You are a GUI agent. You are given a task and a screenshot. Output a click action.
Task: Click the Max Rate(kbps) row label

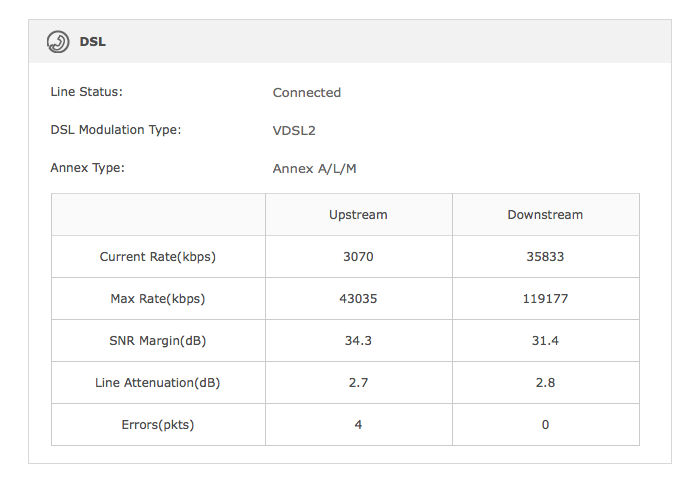[x=158, y=298]
